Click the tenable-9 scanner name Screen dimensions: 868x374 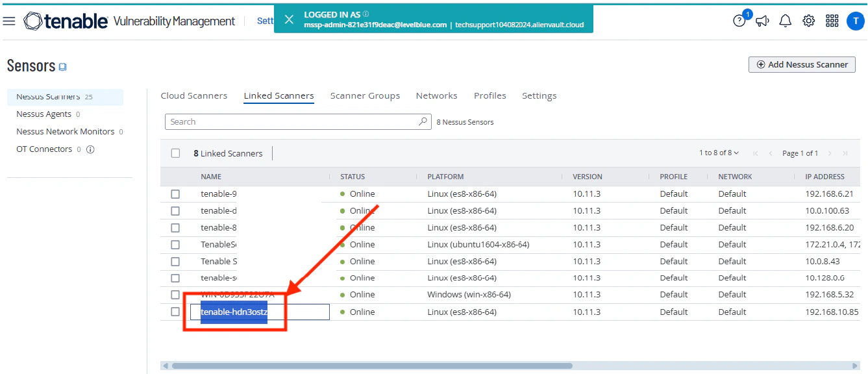pos(219,194)
